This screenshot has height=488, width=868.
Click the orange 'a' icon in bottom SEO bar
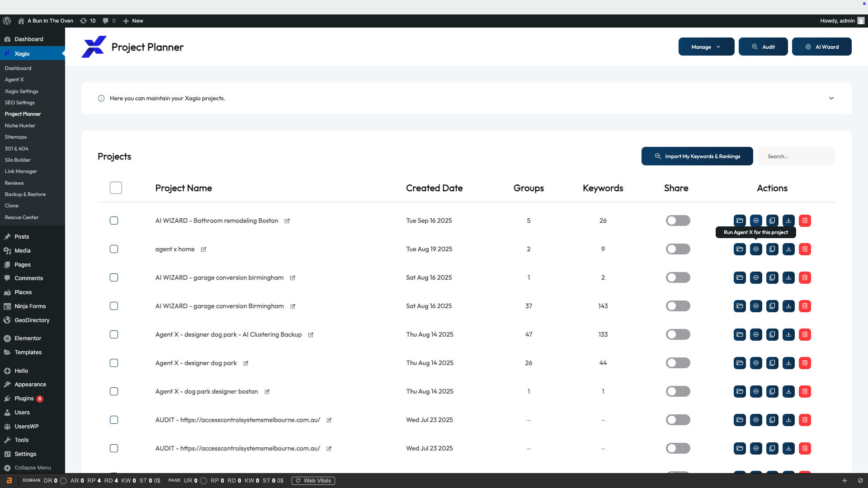9,480
